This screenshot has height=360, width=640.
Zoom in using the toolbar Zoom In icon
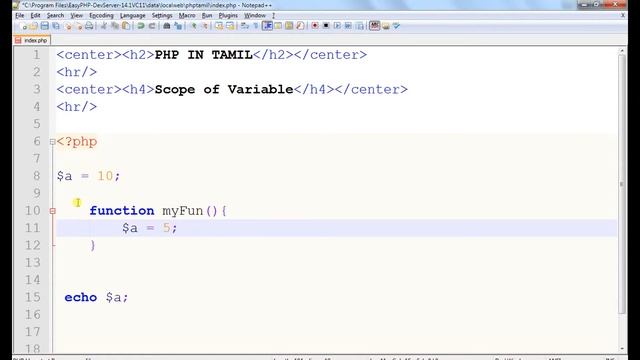[194, 26]
